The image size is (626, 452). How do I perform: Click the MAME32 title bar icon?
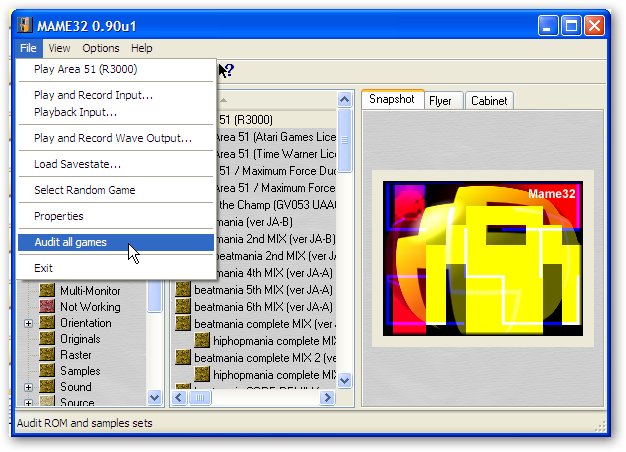pos(25,25)
